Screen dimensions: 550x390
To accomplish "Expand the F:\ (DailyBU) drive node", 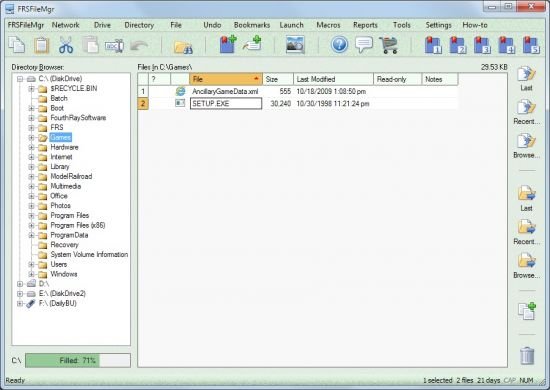I will (20, 303).
